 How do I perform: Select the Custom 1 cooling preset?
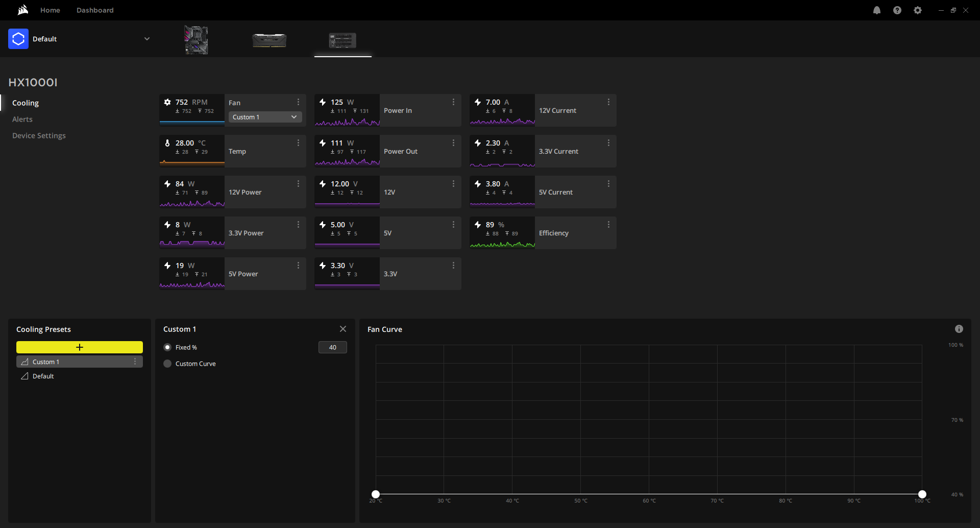coord(80,362)
